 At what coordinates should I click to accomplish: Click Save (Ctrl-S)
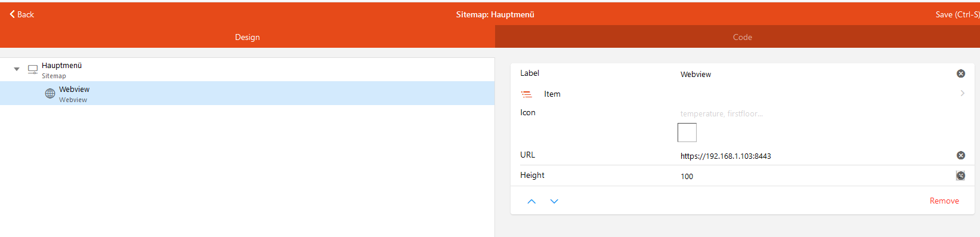(x=957, y=14)
